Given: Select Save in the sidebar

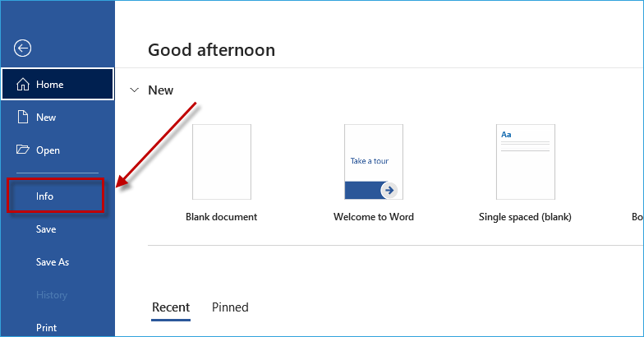Looking at the screenshot, I should coord(46,229).
